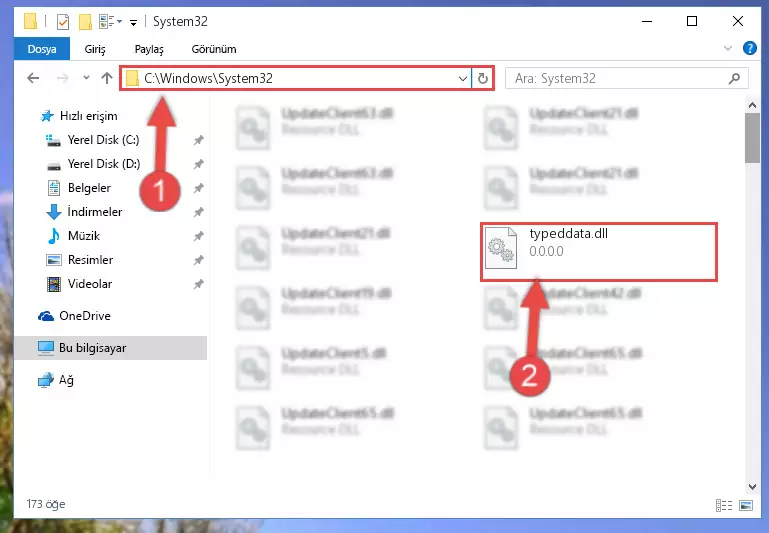
Task: Select Ağ network in navigation pane
Action: [x=66, y=381]
